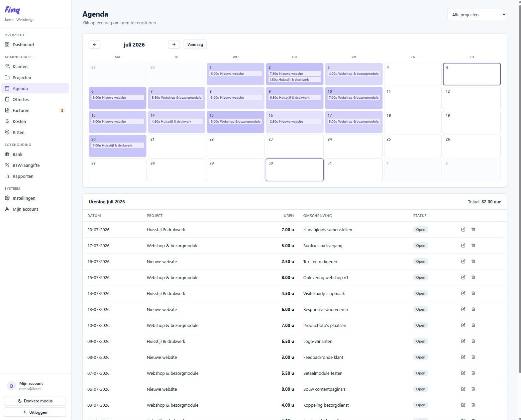Open Rapporten in the sidebar
521x420 pixels.
(x=35, y=176)
